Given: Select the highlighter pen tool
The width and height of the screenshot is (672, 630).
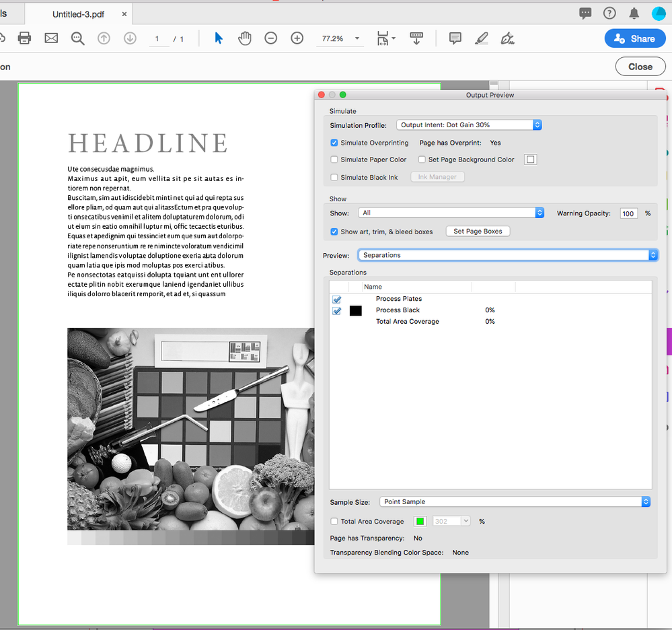Looking at the screenshot, I should 482,38.
